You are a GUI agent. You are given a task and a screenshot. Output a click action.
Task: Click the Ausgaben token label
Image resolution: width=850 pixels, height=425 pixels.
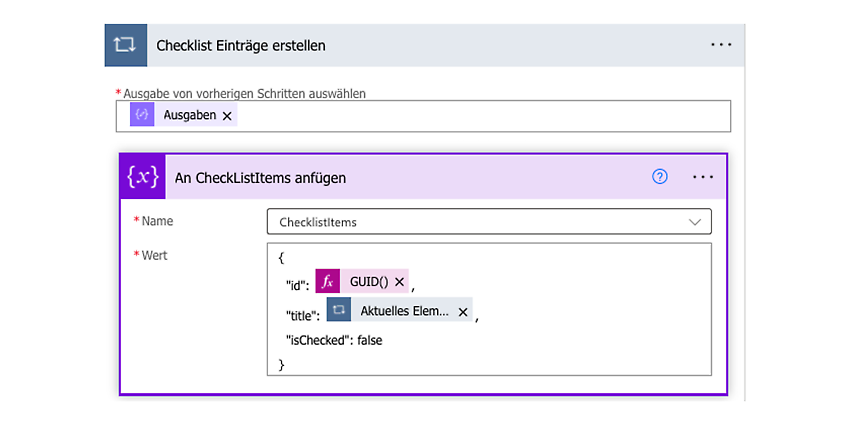point(190,115)
